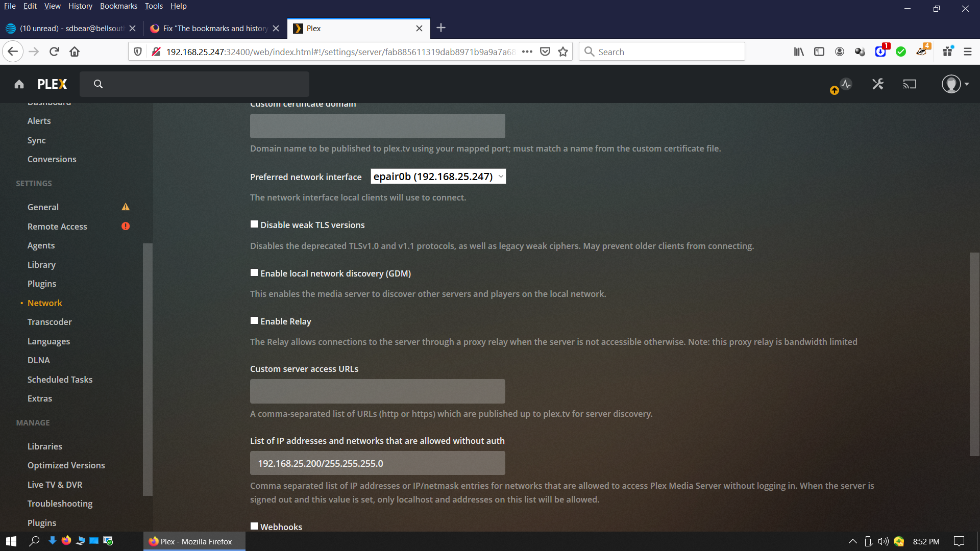This screenshot has width=980, height=551.
Task: Open tracking protection shield icon
Action: tap(137, 52)
